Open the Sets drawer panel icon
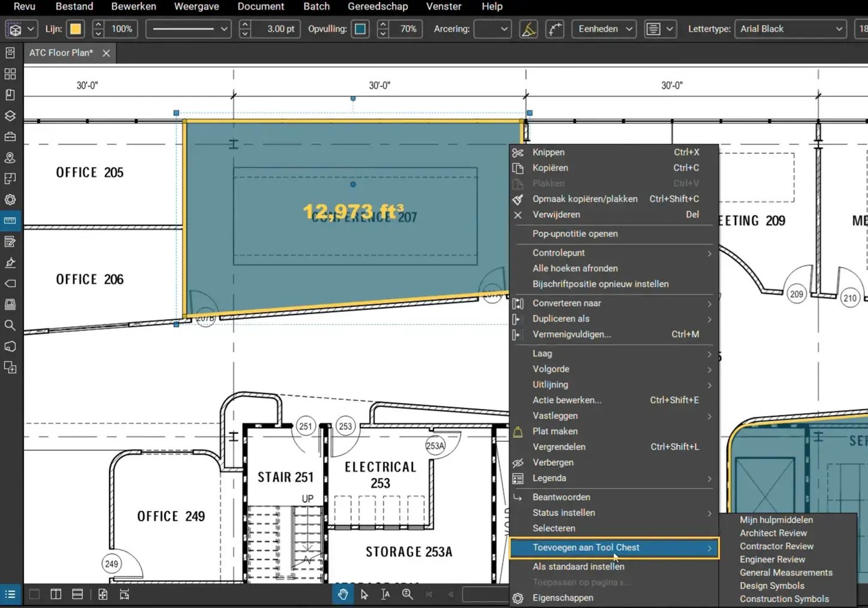The height and width of the screenshot is (608, 868). coord(10,305)
